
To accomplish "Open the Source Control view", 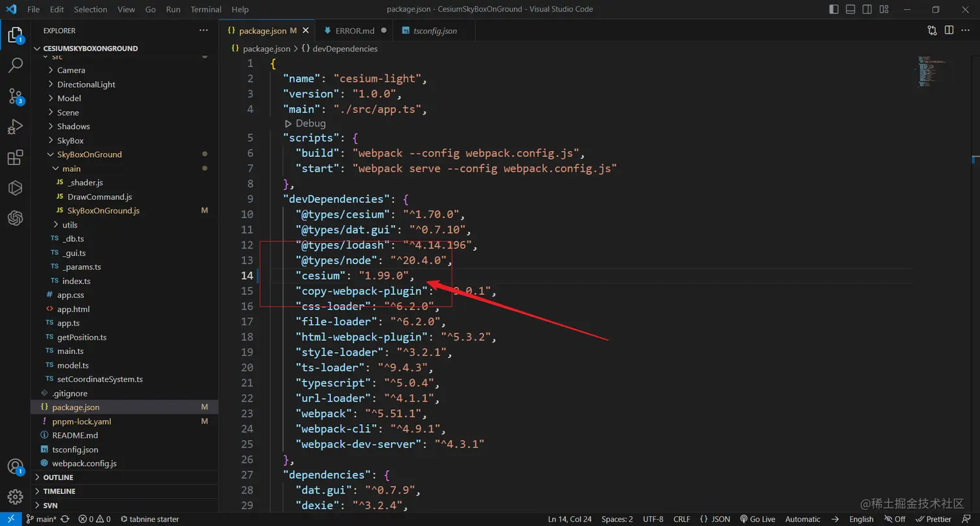I will 15,97.
